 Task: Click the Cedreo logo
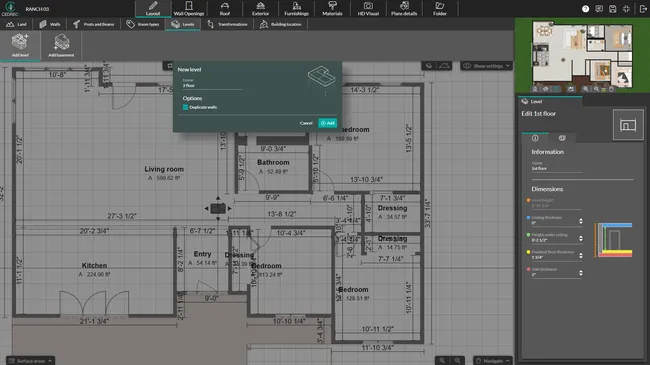pos(10,8)
